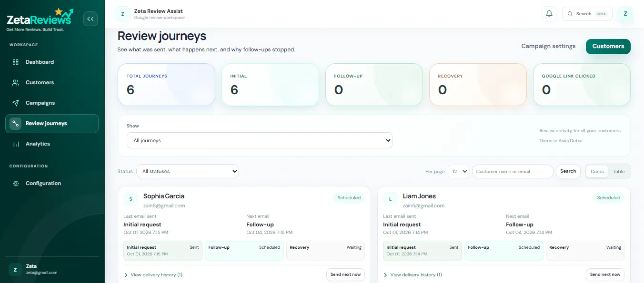Screen dimensions: 644x283
Task: Click Sophia Garcia's Recovery Waiting step
Action: [x=325, y=251]
